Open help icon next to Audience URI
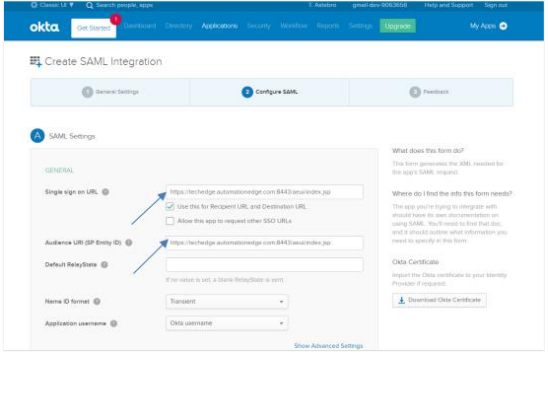This screenshot has height=393, width=548. [129, 242]
